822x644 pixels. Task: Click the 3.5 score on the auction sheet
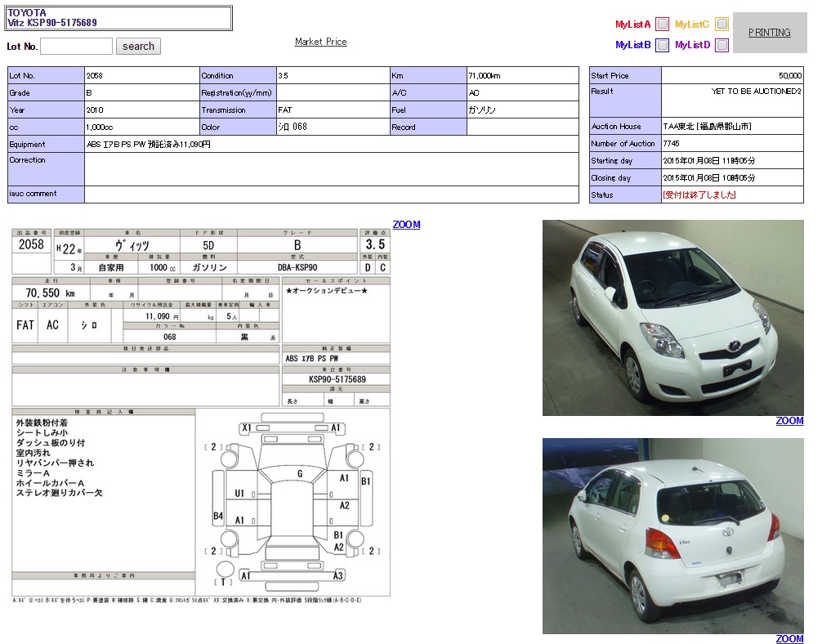point(375,245)
